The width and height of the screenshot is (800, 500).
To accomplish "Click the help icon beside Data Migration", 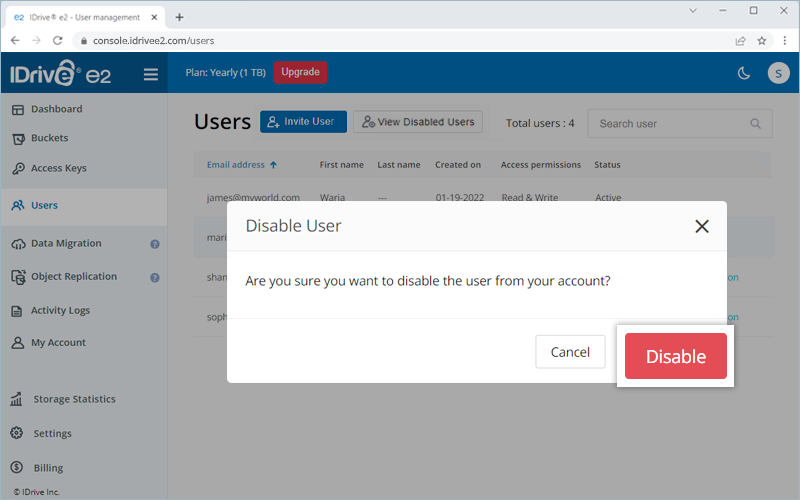I will point(155,244).
